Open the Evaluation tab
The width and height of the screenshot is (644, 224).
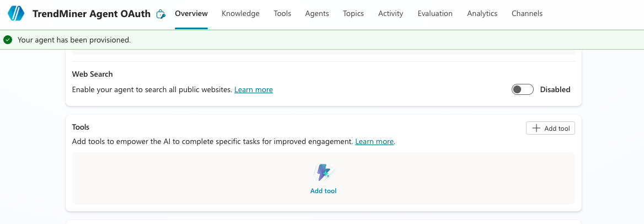coord(435,14)
